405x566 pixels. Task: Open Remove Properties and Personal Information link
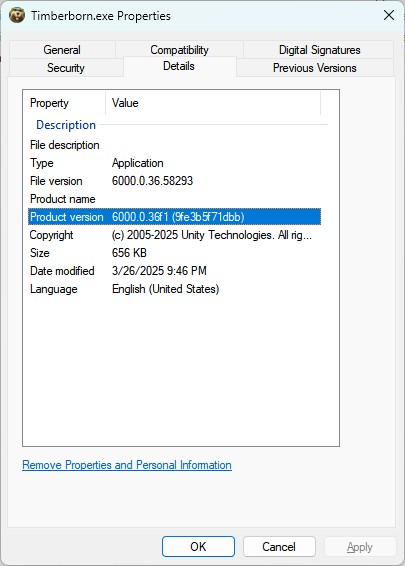pyautogui.click(x=127, y=465)
